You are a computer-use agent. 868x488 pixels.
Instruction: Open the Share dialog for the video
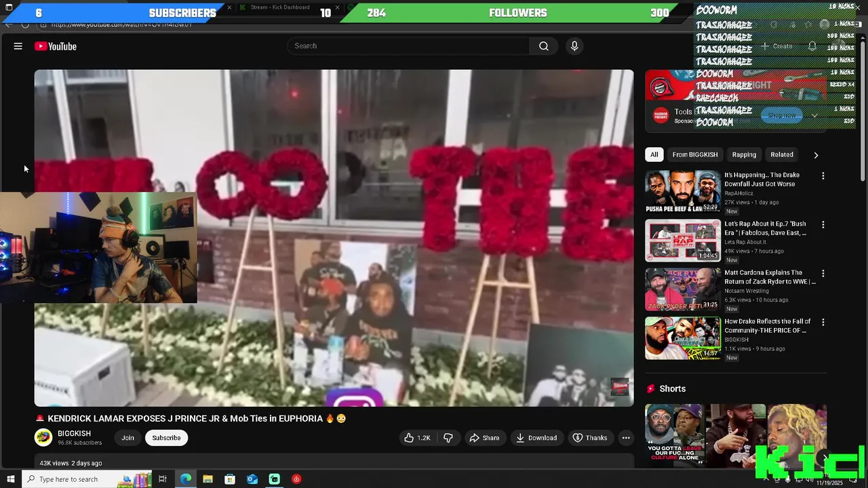(x=484, y=438)
